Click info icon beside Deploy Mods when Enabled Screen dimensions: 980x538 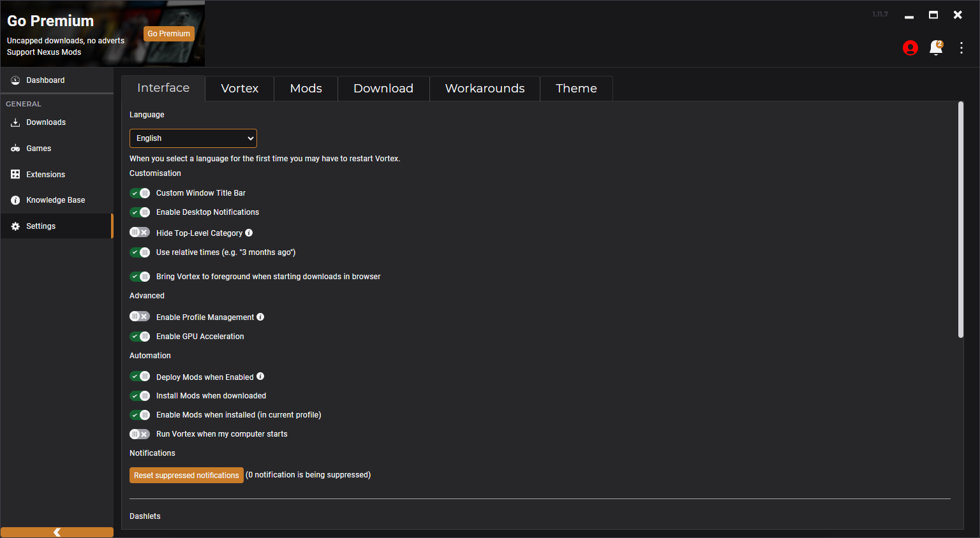click(260, 377)
